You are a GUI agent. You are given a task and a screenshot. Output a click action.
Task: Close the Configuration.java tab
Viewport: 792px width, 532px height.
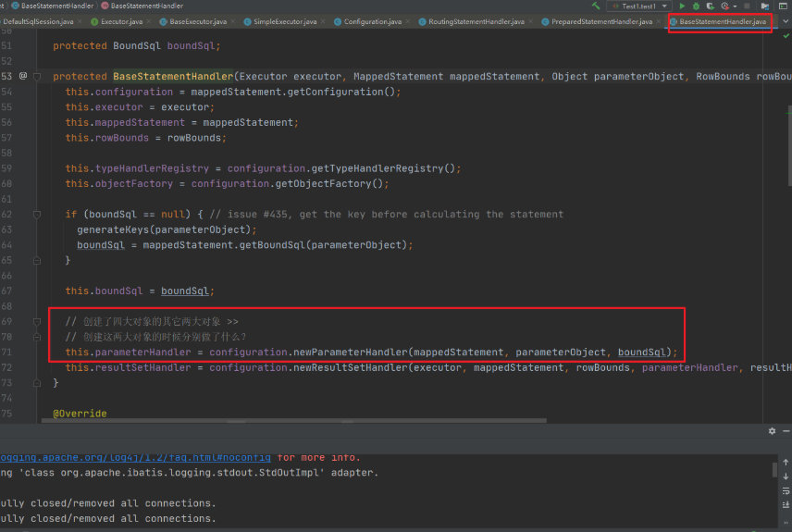click(x=408, y=21)
